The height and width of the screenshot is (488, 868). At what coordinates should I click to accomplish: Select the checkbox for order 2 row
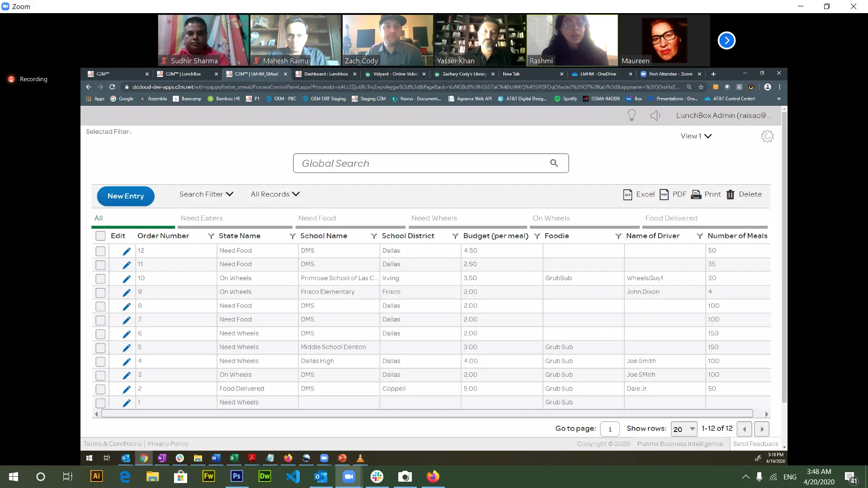coord(100,389)
